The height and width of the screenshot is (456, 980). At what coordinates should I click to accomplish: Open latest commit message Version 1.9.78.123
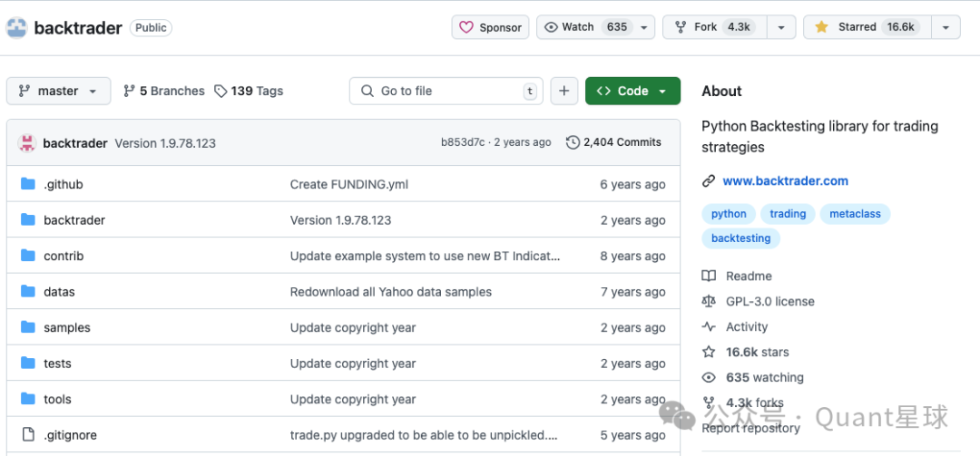(165, 143)
